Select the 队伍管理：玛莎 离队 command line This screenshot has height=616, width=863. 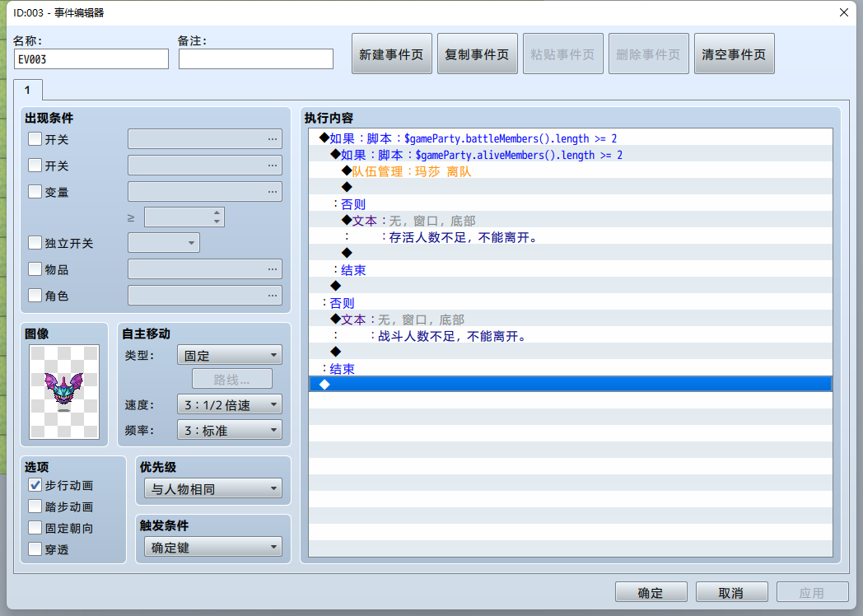(x=570, y=170)
